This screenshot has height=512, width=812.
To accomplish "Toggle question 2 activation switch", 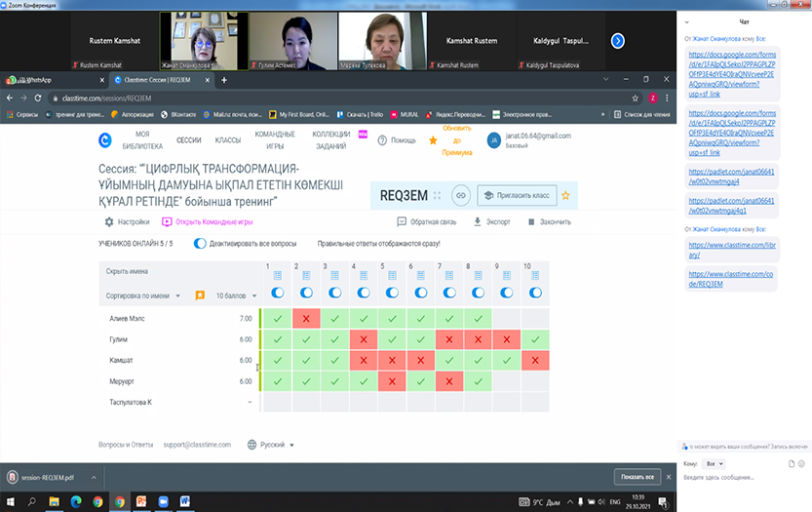I will coord(306,293).
